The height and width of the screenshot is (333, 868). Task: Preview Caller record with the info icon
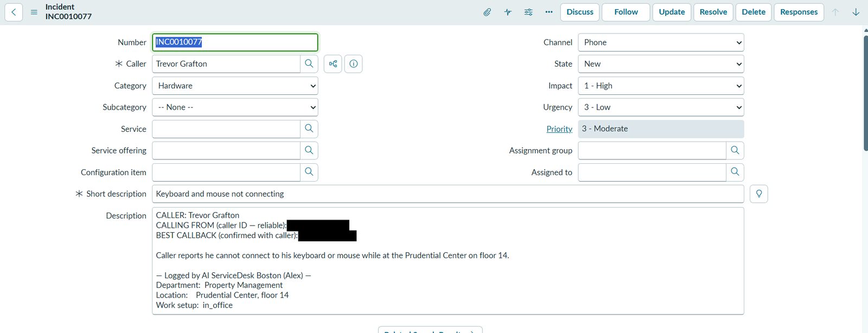[354, 63]
